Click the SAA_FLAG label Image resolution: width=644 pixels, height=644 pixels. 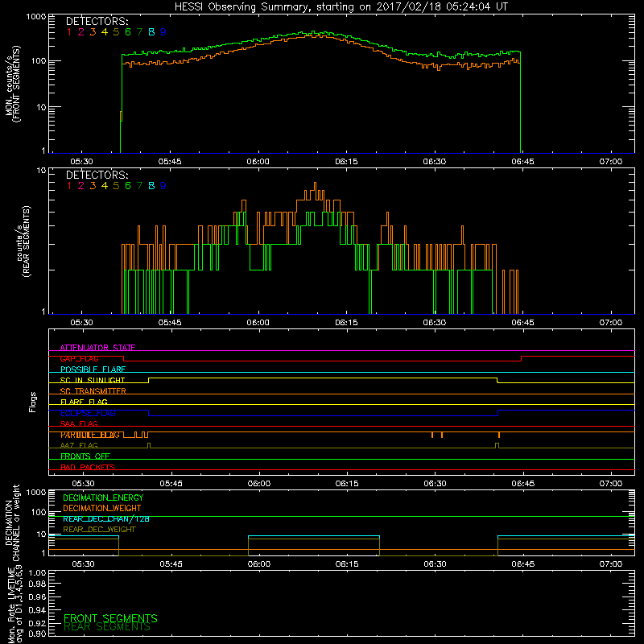tap(79, 423)
